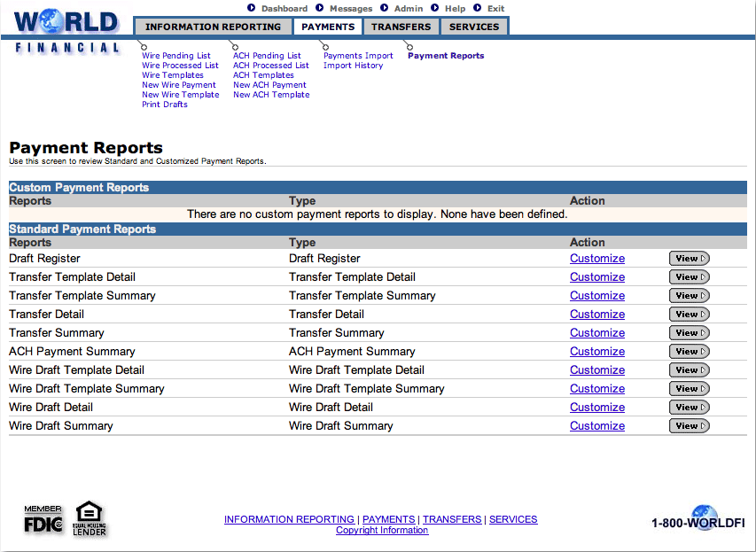Go to Admin in top bar

click(408, 8)
